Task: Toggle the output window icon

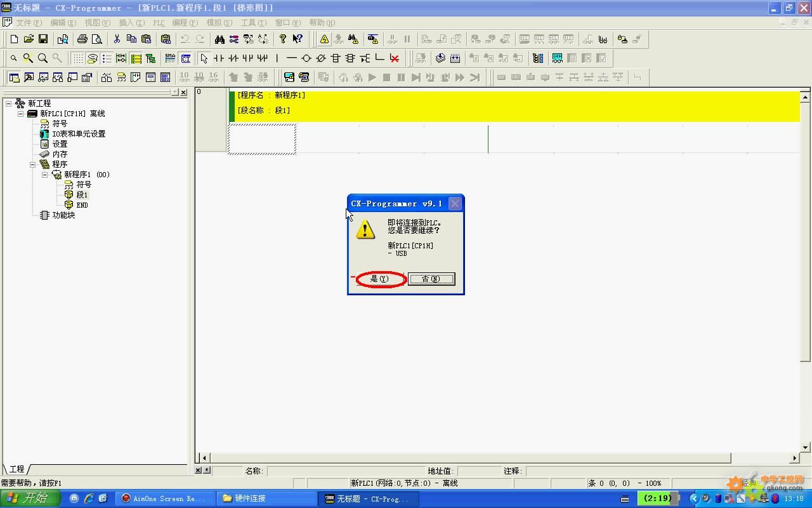Action: tap(29, 77)
